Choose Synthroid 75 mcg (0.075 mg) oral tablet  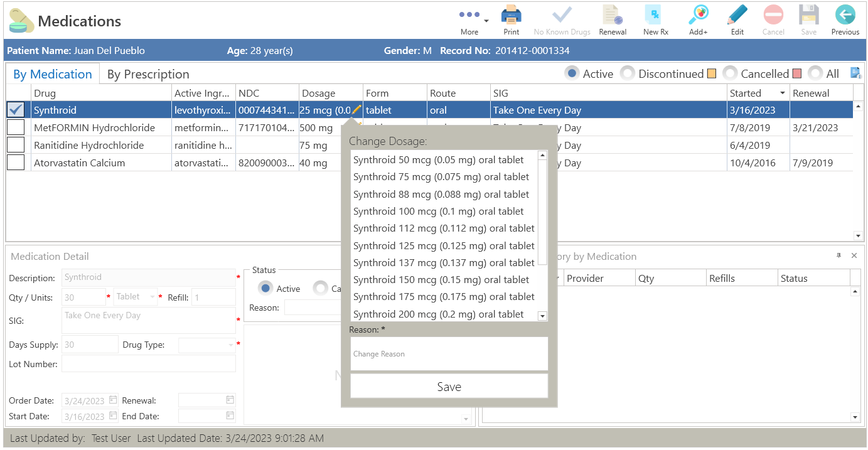[x=441, y=177]
